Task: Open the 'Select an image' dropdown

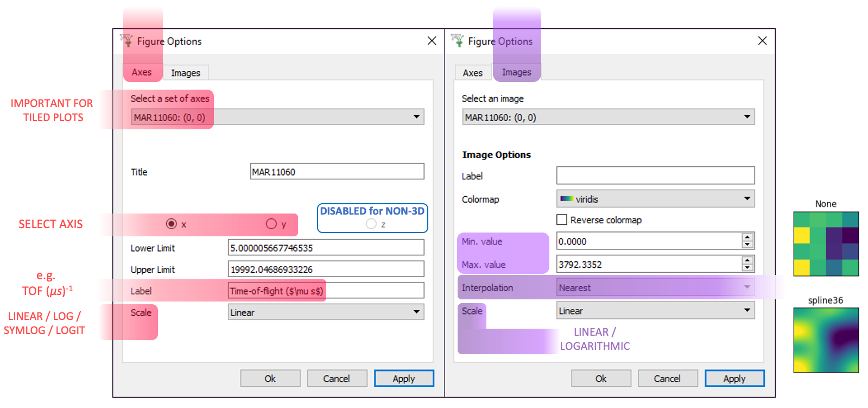Action: click(609, 117)
